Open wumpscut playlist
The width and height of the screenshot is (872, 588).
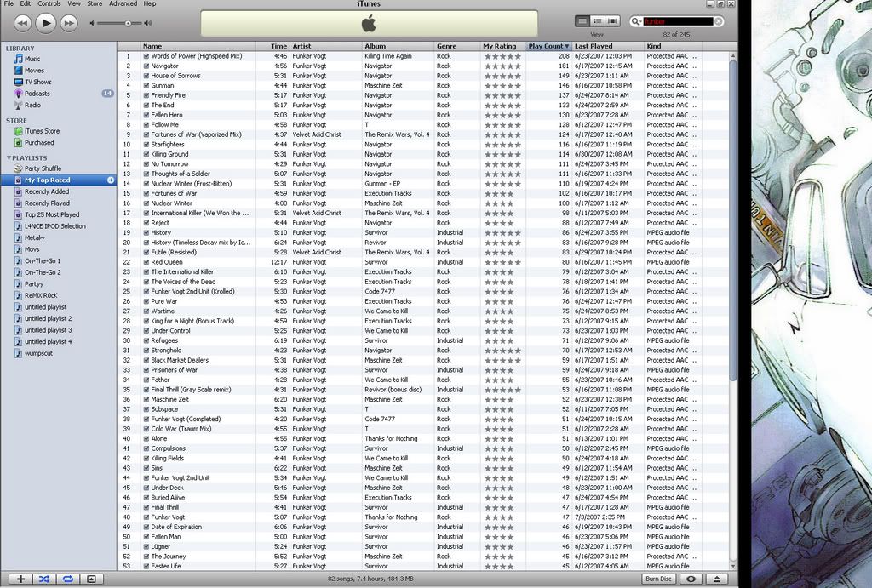tap(38, 353)
